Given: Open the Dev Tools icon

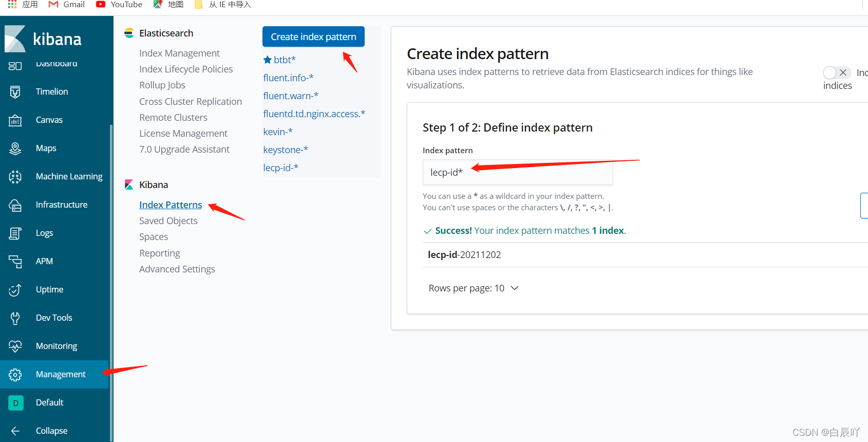Looking at the screenshot, I should (x=15, y=318).
